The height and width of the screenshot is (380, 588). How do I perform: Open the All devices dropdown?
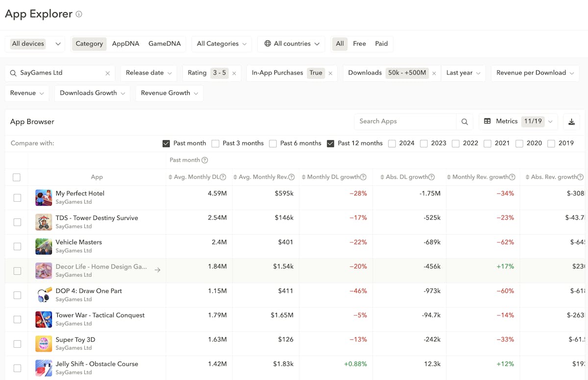point(35,44)
